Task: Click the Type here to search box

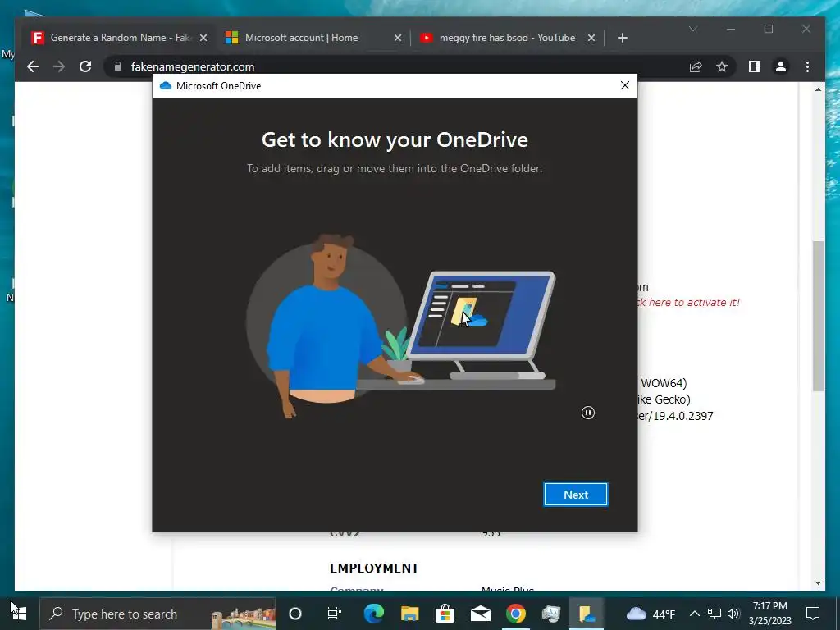Action: [x=157, y=614]
